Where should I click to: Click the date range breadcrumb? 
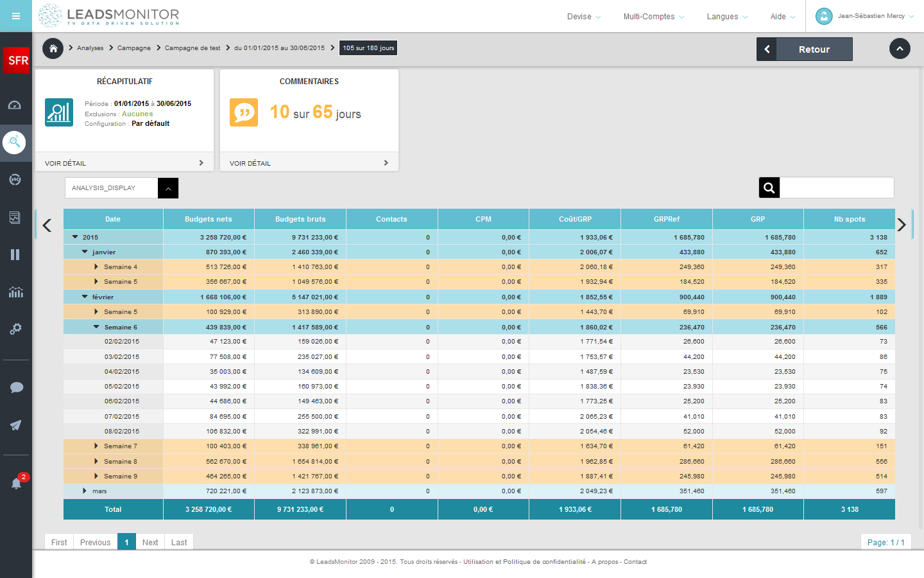coord(279,48)
